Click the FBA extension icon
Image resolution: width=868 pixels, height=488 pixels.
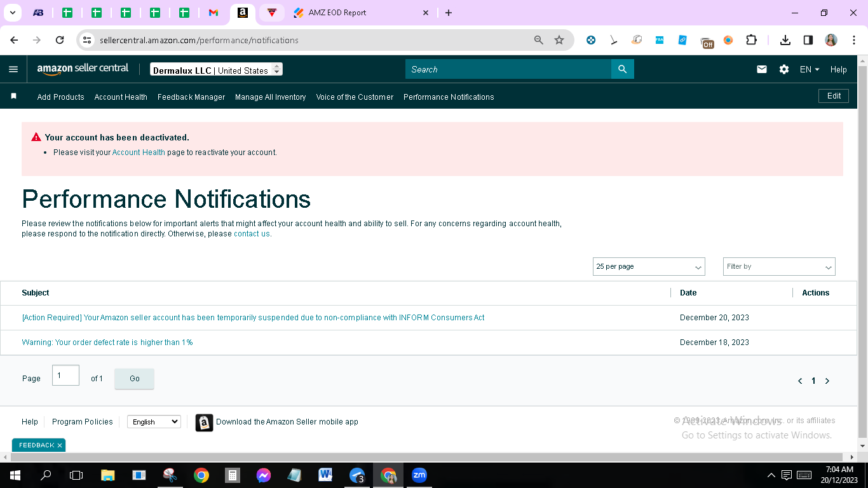(x=660, y=40)
